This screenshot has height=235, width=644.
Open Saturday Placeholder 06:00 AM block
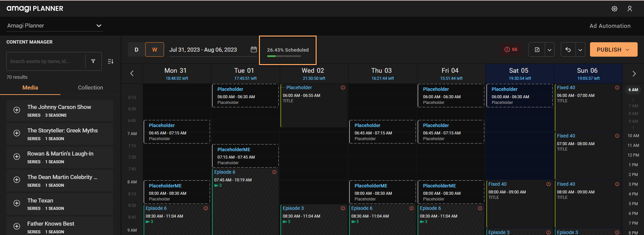pyautogui.click(x=520, y=96)
